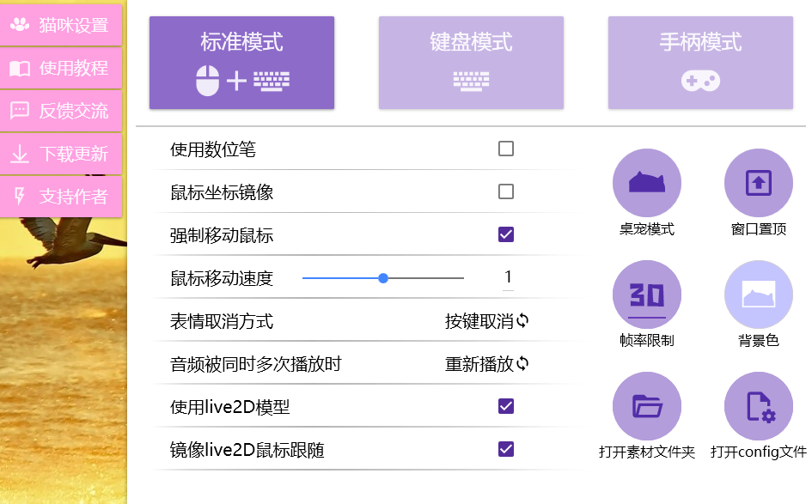Disable the 使用live2D模型 checkbox
The image size is (812, 504).
pos(506,407)
